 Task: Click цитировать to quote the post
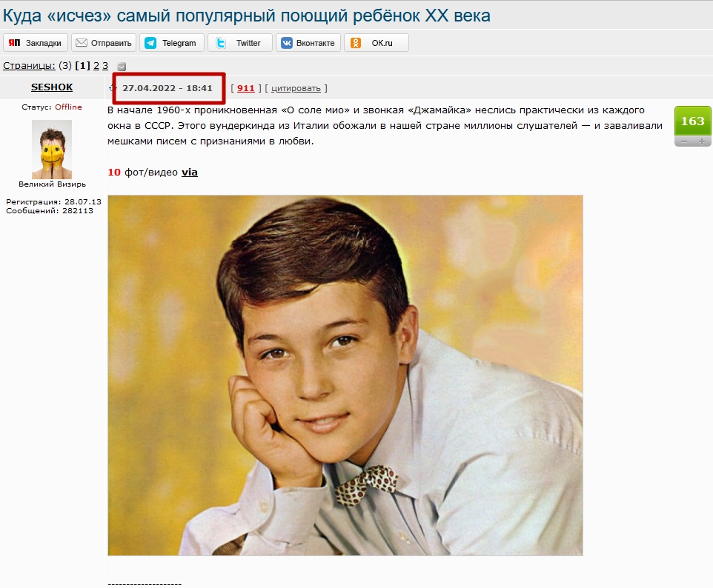(x=296, y=88)
